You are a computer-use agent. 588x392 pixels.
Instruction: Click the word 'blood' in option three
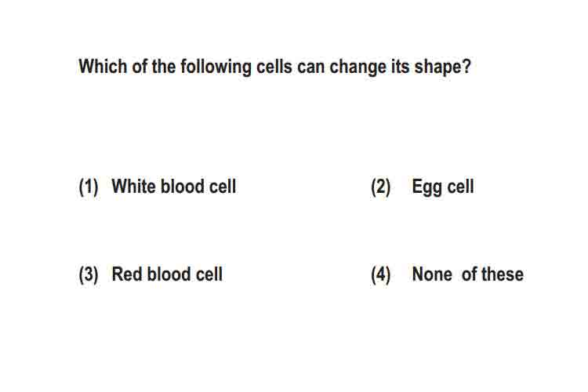(169, 274)
